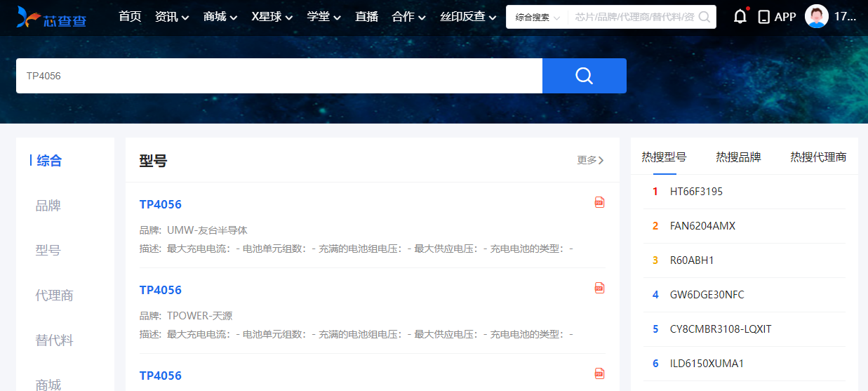Screen dimensions: 868x391
Task: Focus the main TP4056 search field
Action: pos(279,76)
